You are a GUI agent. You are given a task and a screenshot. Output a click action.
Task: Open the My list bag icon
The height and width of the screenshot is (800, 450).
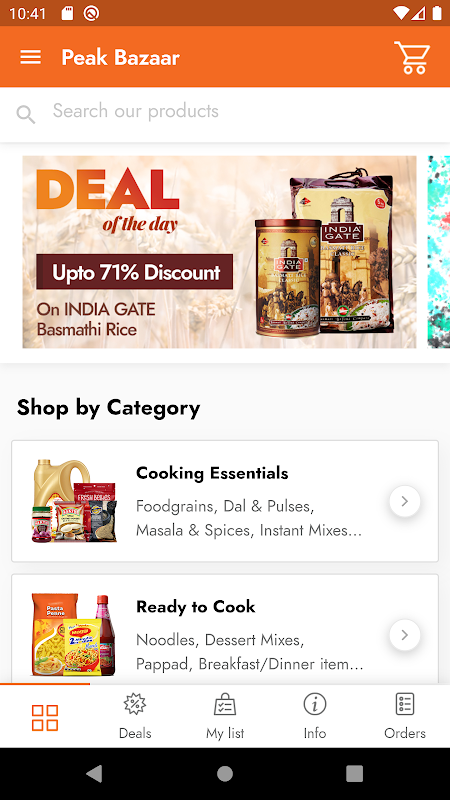pyautogui.click(x=225, y=704)
